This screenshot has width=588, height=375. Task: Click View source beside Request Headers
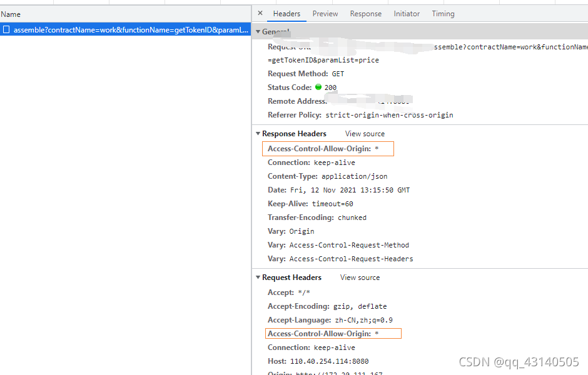pos(360,277)
